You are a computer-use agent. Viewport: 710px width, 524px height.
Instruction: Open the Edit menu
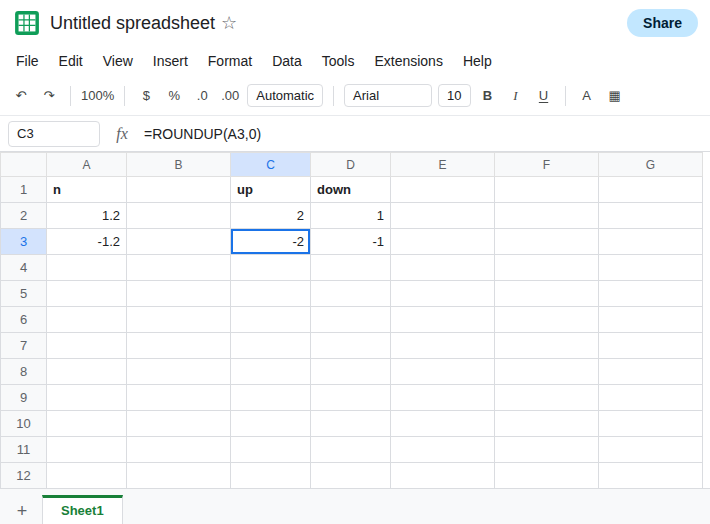[71, 61]
